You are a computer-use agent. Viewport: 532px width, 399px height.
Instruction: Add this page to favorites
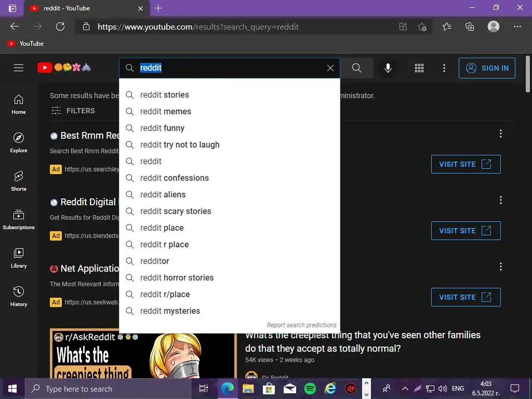[x=422, y=26]
